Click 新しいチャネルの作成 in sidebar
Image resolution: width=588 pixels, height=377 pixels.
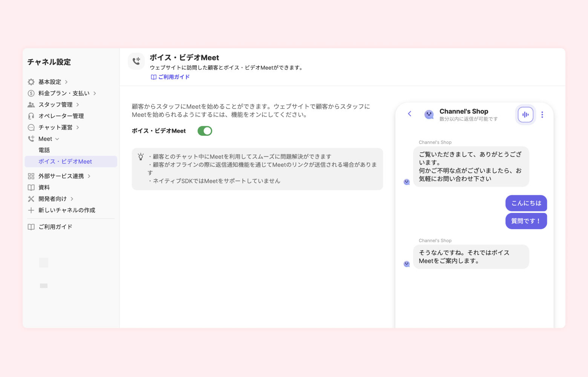tap(67, 210)
